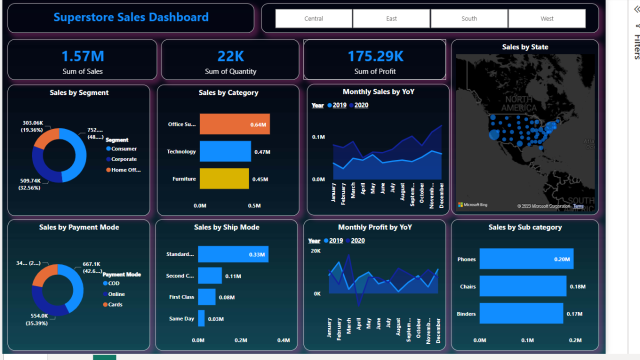Select the Cards legend item in Payment Mode
Image resolution: width=640 pixels, height=360 pixels.
coord(113,304)
